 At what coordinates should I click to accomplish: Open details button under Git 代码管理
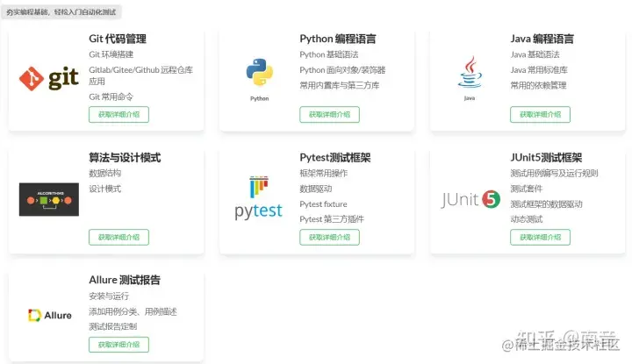(118, 114)
